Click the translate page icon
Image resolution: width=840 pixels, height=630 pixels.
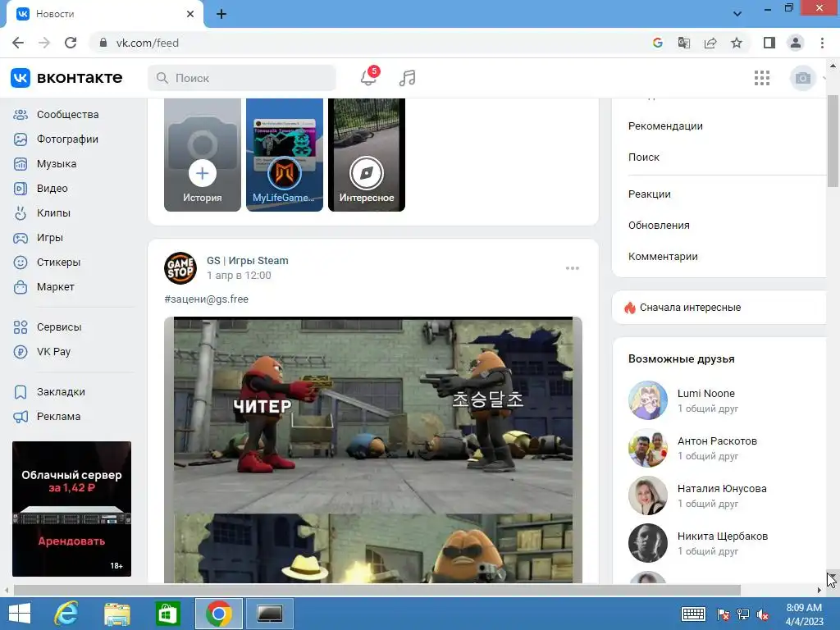coord(683,43)
